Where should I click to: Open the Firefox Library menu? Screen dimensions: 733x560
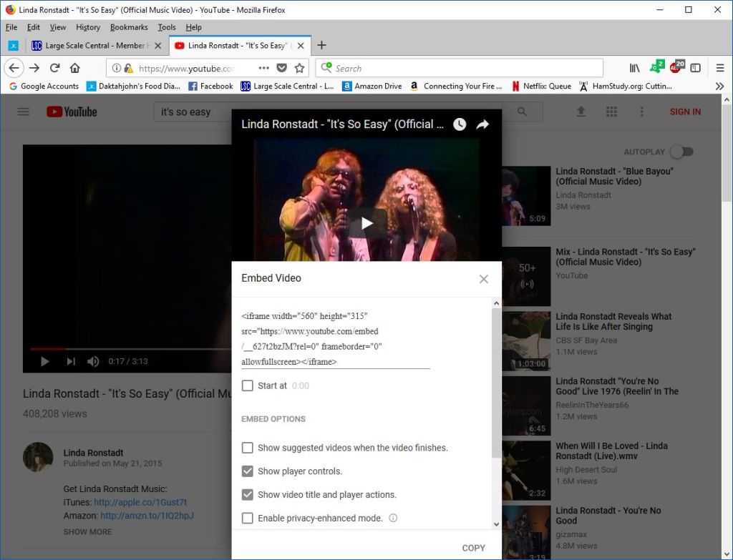point(634,68)
